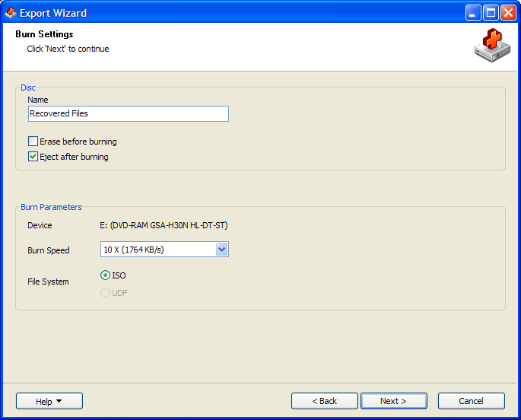Viewport: 521px width, 420px height.
Task: Click the Burn Parameters group label
Action: tap(51, 207)
